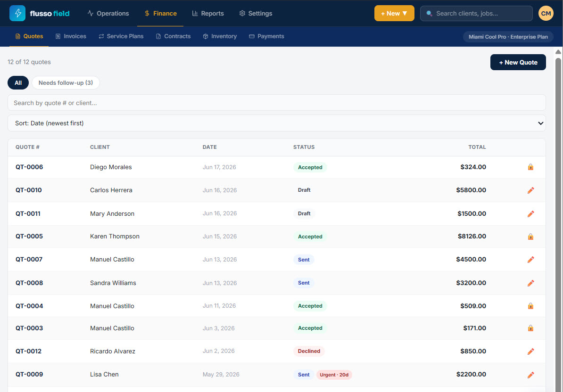Switch to the Invoices tab
Image resolution: width=563 pixels, height=392 pixels.
tap(71, 36)
